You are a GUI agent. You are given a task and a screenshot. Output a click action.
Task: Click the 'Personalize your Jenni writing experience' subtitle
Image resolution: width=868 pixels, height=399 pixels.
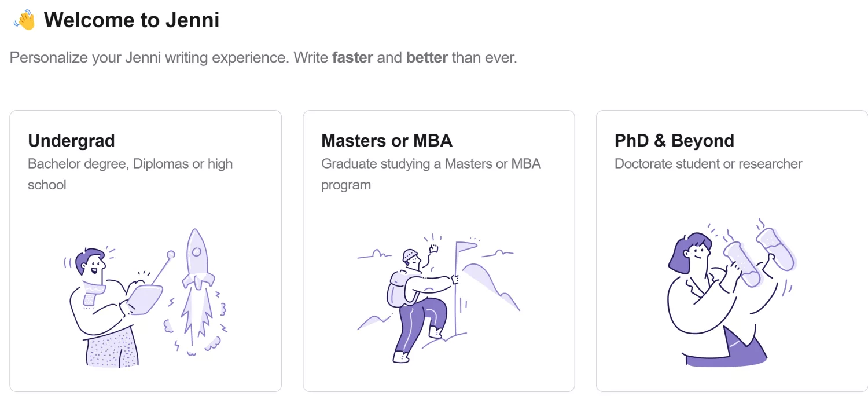(149, 58)
